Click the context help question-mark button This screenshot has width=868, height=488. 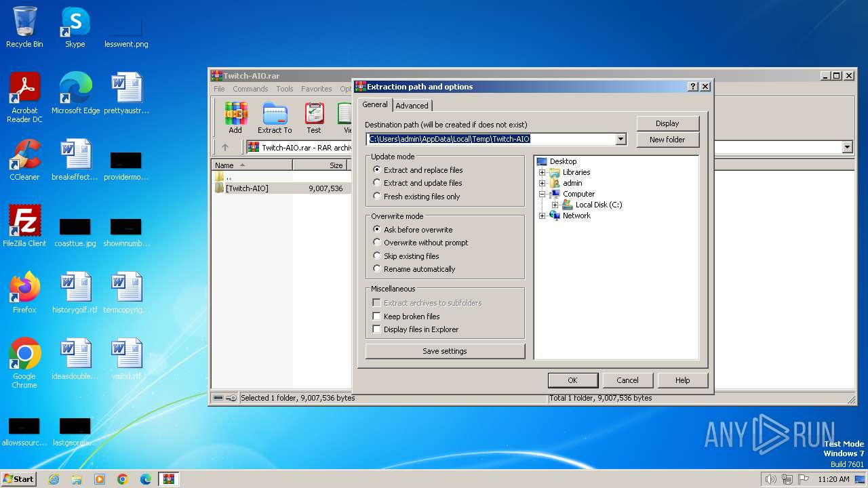[692, 87]
